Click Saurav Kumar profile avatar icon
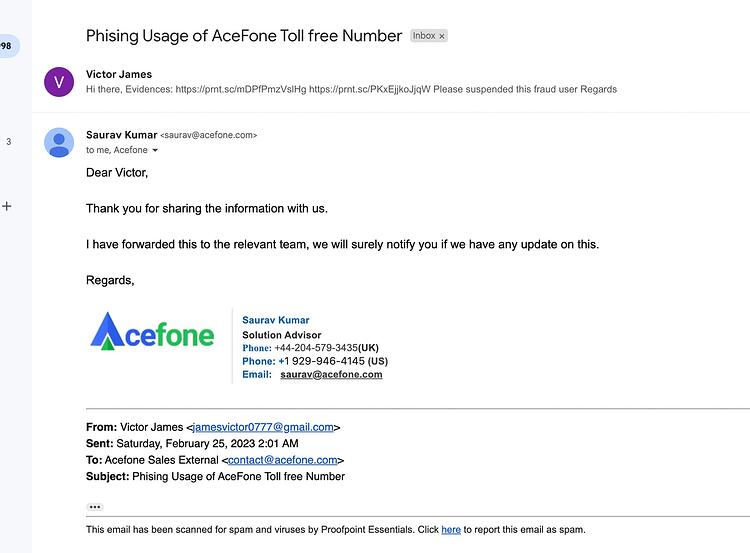Screen dimensions: 750x553 59,143
